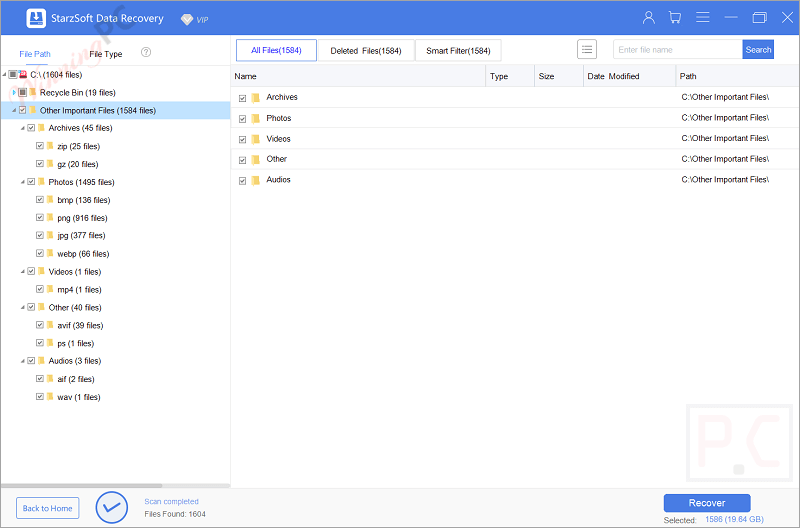Uncheck Photos in the file list
This screenshot has height=528, width=800.
242,119
